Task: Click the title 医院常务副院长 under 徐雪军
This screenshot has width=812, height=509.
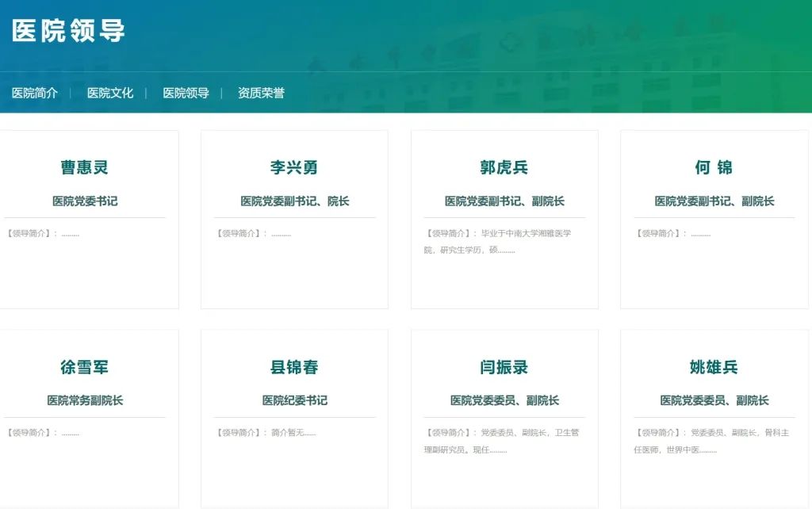Action: point(85,400)
